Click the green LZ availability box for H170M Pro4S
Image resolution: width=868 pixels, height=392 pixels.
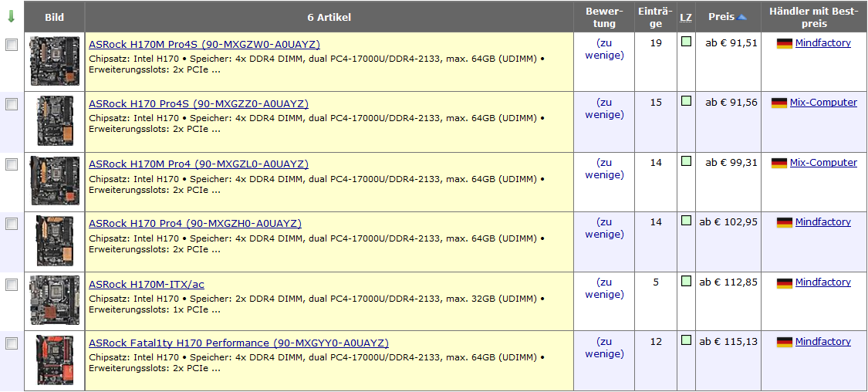pyautogui.click(x=686, y=41)
